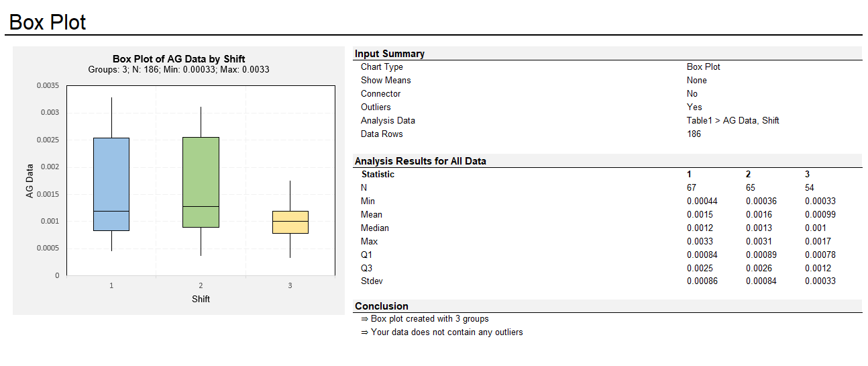
Task: Click the chart title 'Box Plot of AG Data by Shift'
Action: (178, 59)
